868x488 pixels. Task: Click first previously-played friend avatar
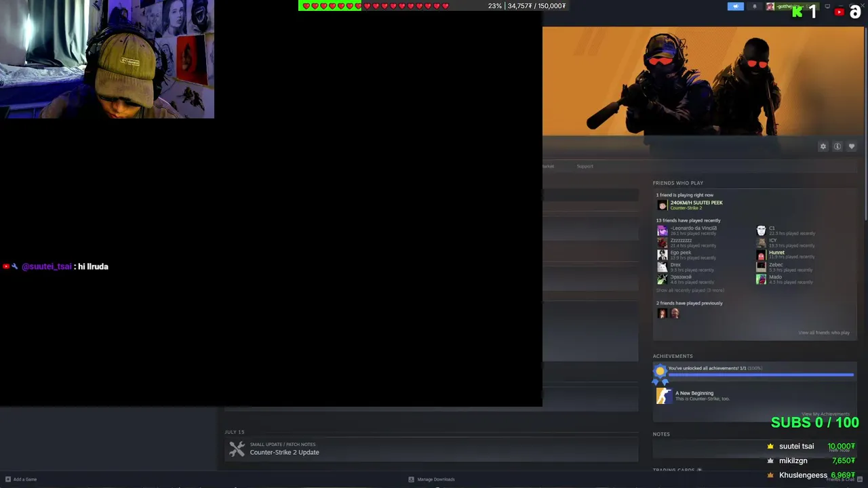pos(662,313)
